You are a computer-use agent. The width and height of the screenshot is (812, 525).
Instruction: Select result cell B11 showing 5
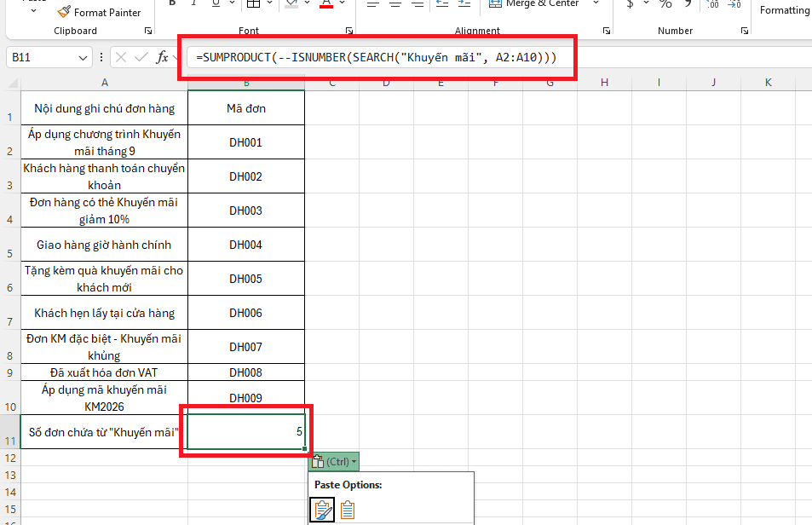pos(246,432)
